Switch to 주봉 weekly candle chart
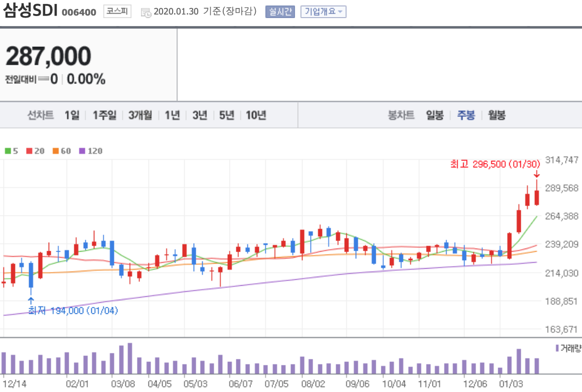582x392 pixels. 466,115
